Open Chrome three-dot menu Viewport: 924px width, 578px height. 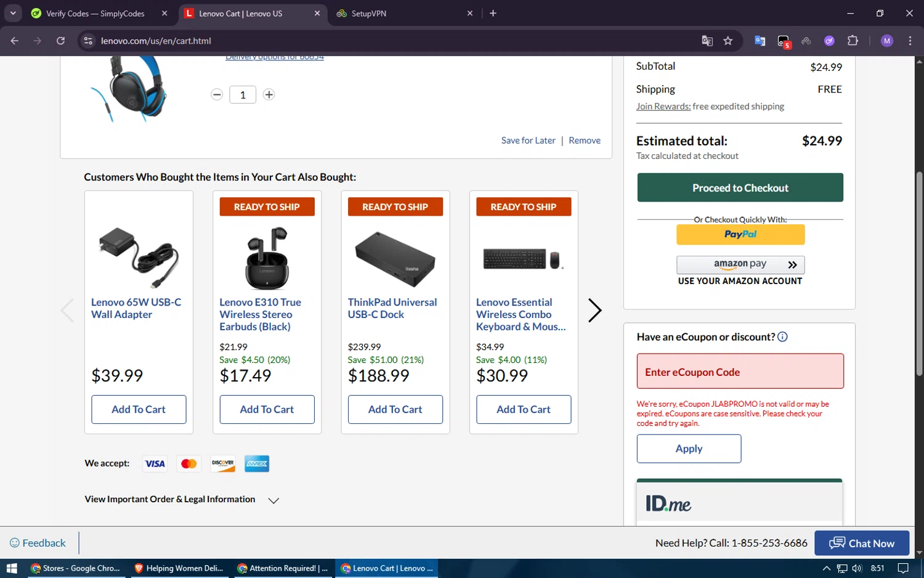[910, 41]
